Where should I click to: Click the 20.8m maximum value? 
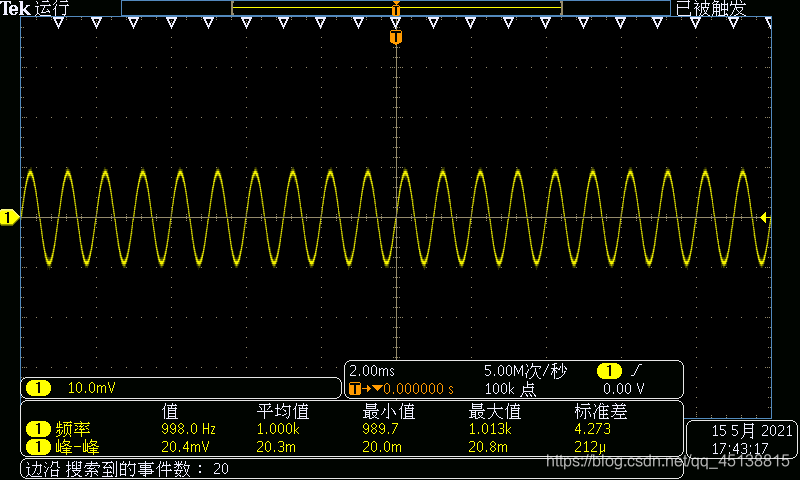coord(488,447)
